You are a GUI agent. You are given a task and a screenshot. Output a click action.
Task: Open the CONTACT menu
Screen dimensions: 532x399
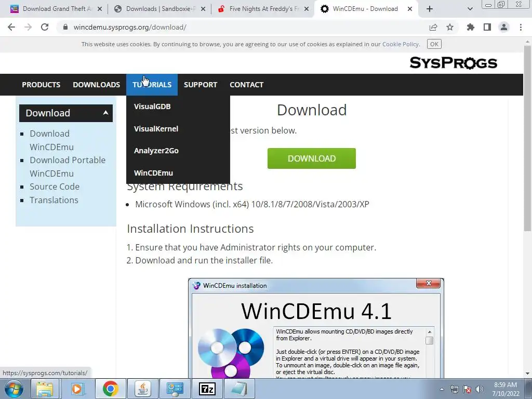coord(247,85)
